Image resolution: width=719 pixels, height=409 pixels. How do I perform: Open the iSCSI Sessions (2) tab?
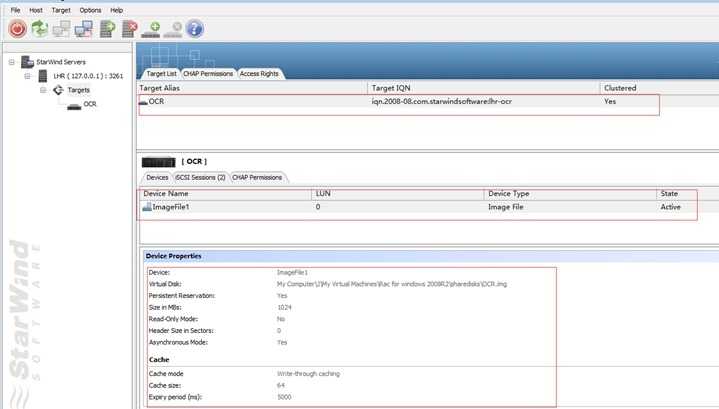[200, 177]
